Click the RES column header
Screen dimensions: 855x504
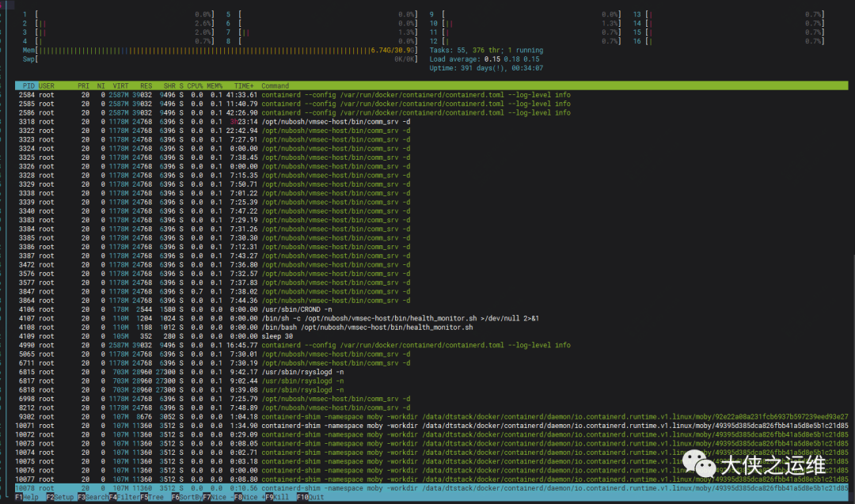[x=146, y=85]
